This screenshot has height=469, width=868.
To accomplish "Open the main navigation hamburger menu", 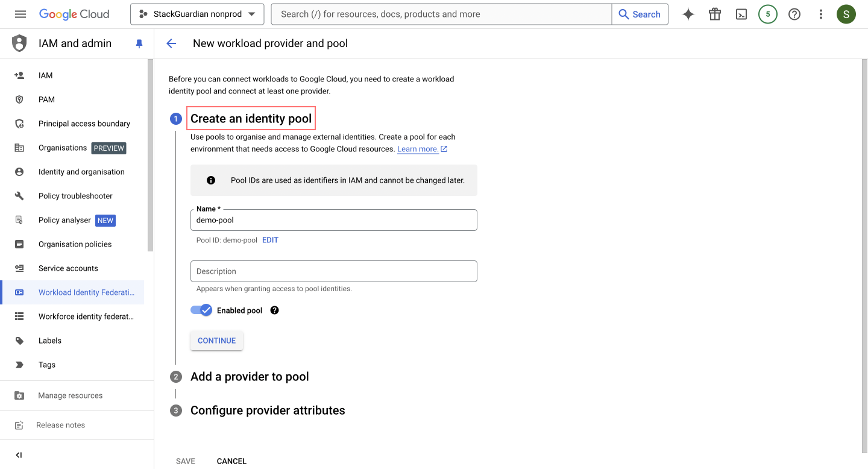I will 20,14.
